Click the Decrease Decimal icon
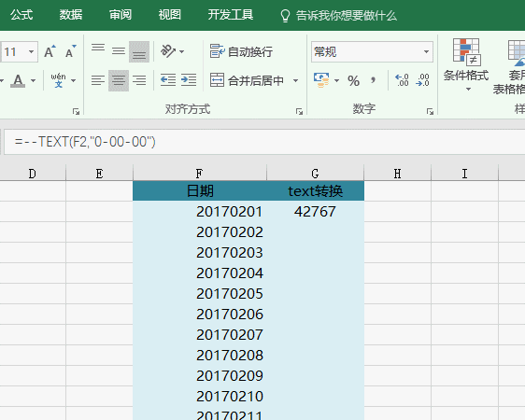Viewport: 525px width, 420px height. point(422,80)
